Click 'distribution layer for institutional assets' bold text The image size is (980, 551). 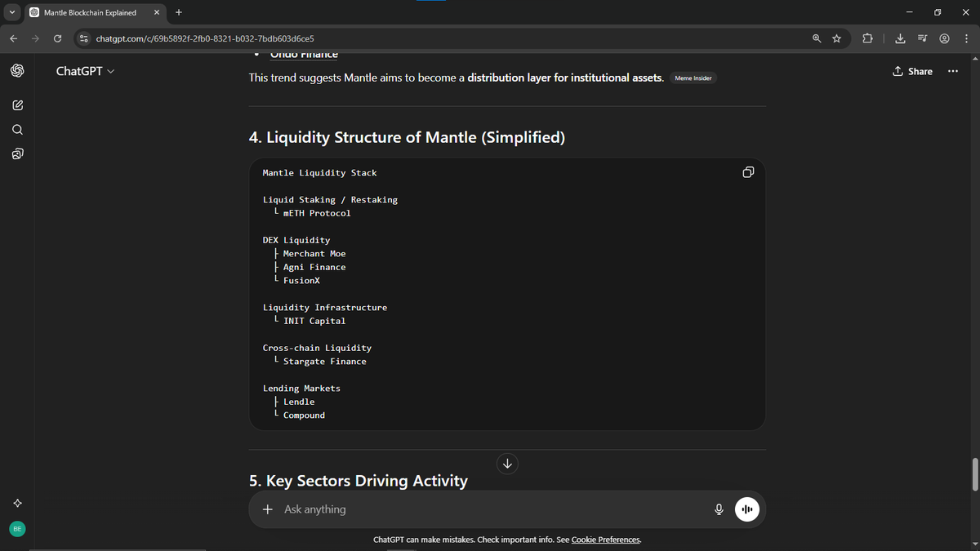tap(565, 78)
